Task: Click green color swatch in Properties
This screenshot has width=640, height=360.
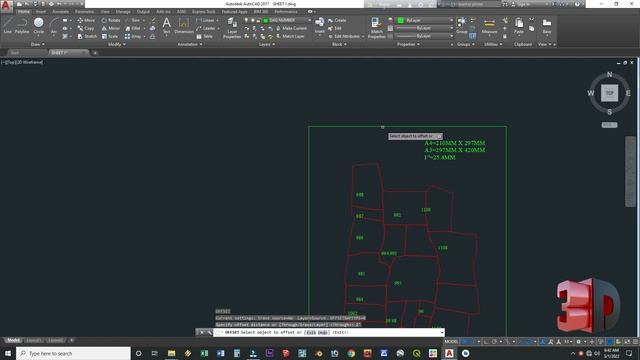Action: tap(401, 20)
